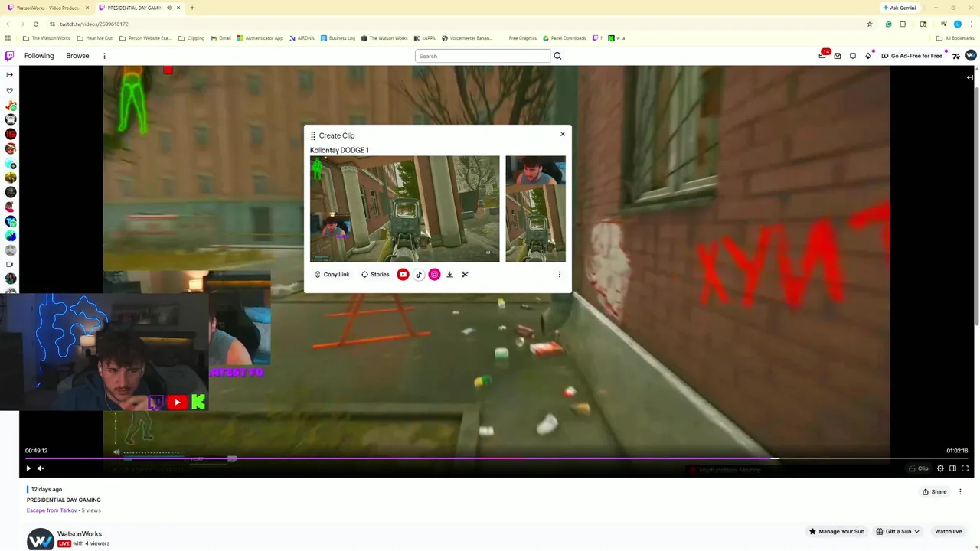The width and height of the screenshot is (980, 551).
Task: Open the Grammarly extension icon
Action: coord(889,24)
